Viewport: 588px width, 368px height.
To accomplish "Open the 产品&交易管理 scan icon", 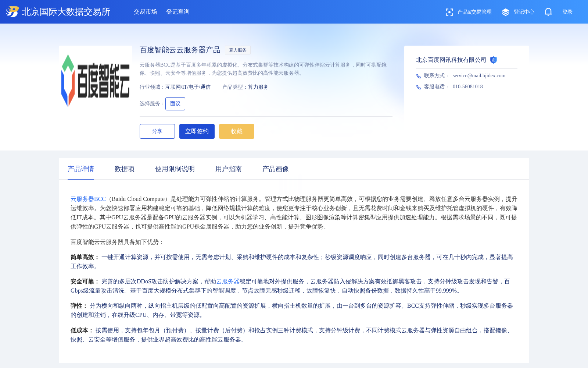I will click(x=449, y=12).
